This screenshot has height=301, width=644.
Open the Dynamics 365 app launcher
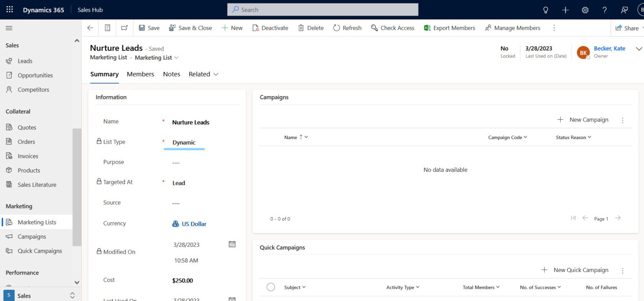9,9
